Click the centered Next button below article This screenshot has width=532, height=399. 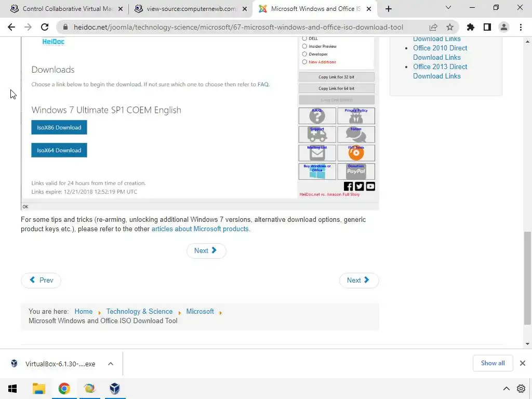[206, 251]
